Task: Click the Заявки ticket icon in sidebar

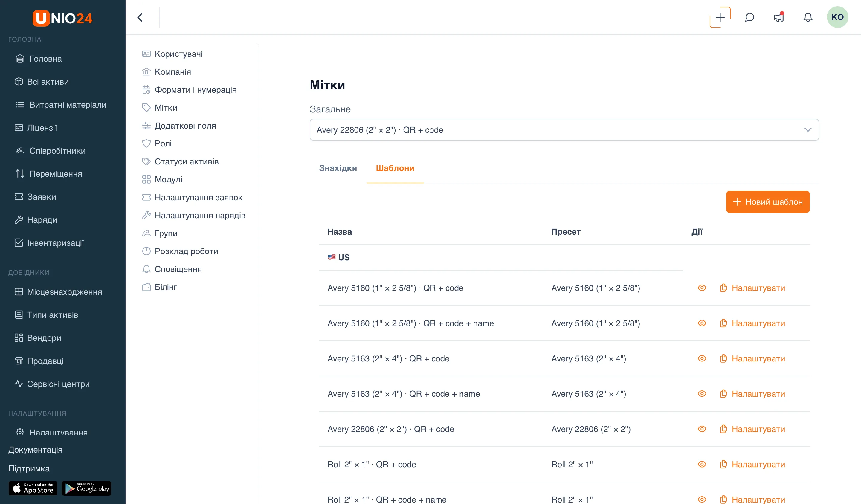Action: click(19, 197)
